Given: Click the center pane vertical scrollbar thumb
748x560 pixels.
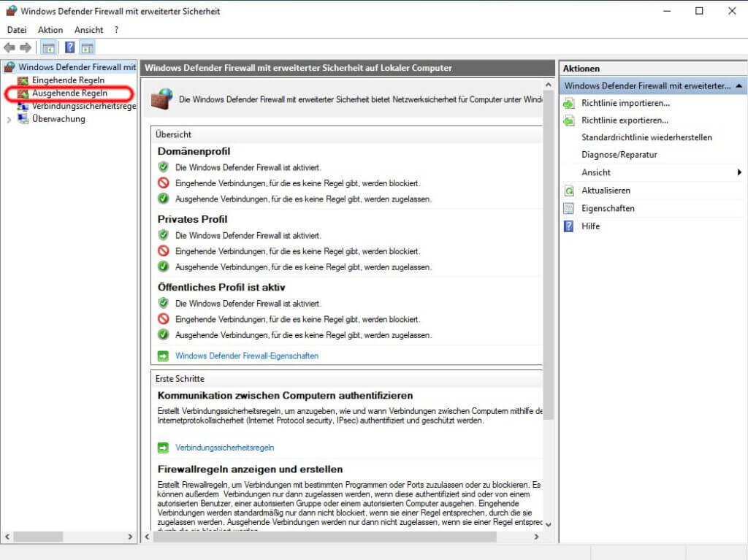Looking at the screenshot, I should 548,256.
